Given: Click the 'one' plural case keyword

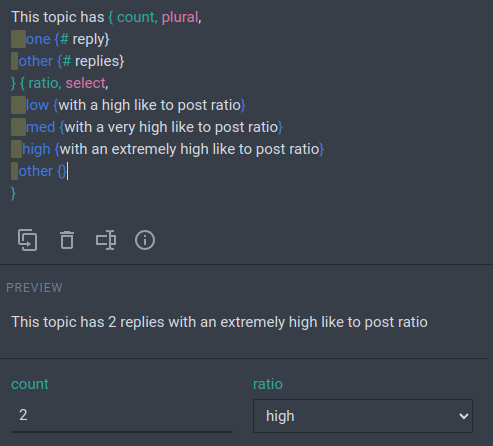Looking at the screenshot, I should [38, 39].
